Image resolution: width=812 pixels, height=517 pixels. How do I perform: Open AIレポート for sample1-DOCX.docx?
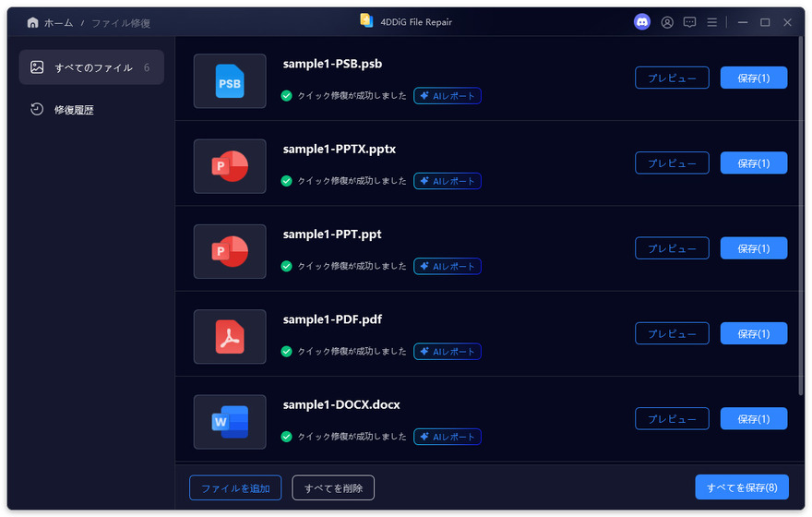[x=448, y=437]
